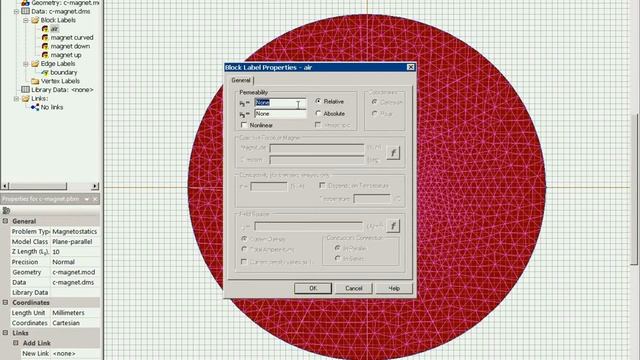The image size is (640, 360).
Task: Click the Problem Type Magnetostatics value
Action: coord(75,231)
